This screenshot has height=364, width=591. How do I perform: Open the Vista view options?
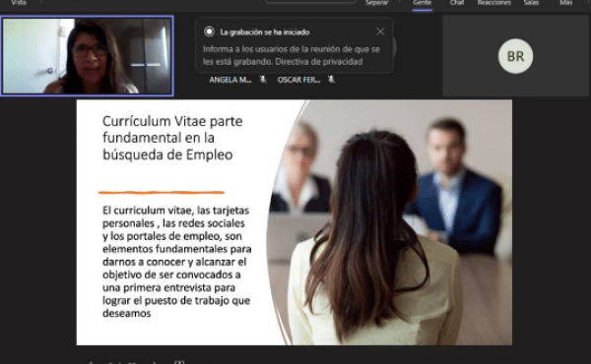click(19, 3)
